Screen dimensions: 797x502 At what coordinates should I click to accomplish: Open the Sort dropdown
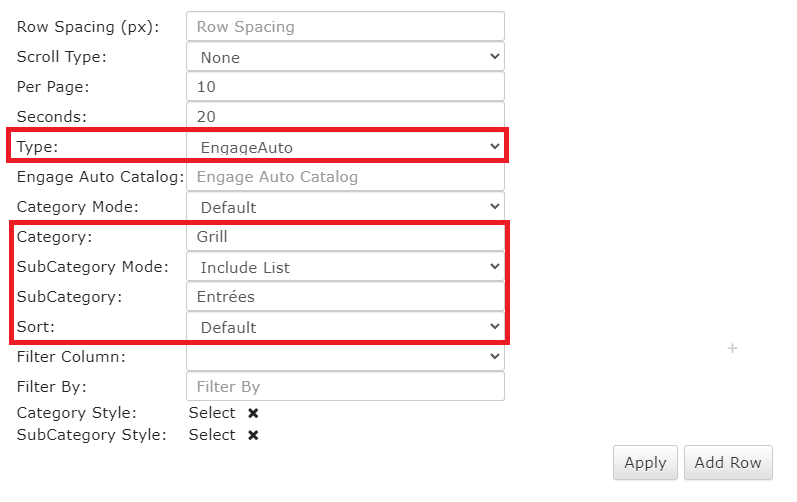[x=345, y=327]
